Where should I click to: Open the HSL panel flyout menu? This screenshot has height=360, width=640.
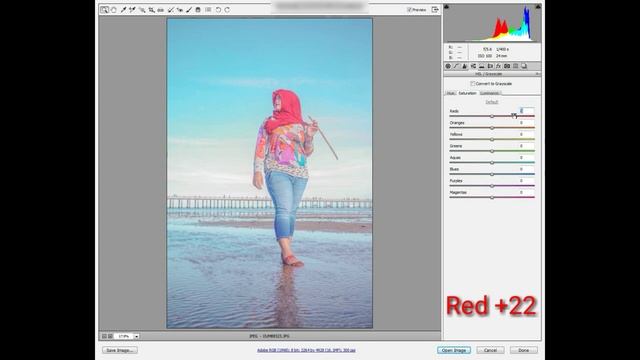click(x=537, y=74)
